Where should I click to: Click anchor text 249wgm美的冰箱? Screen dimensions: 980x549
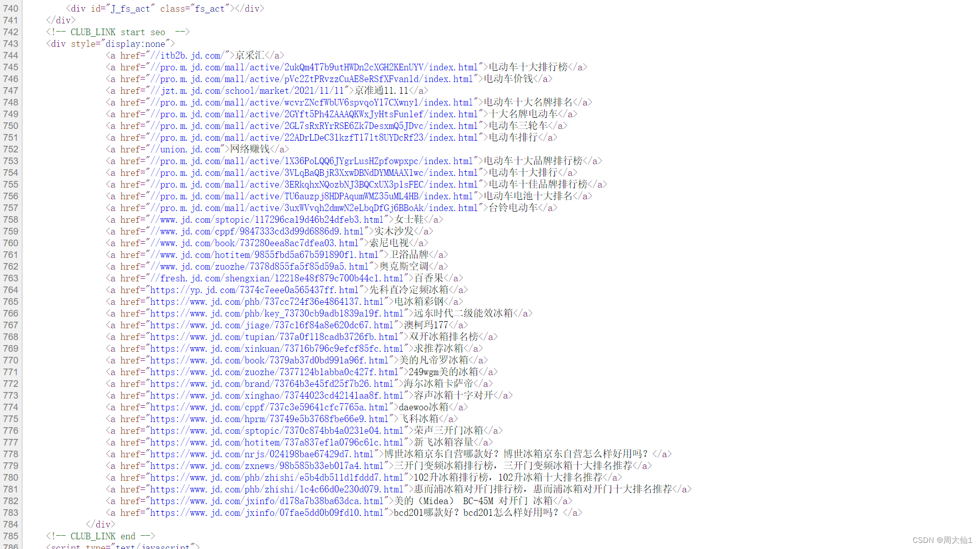click(x=443, y=372)
